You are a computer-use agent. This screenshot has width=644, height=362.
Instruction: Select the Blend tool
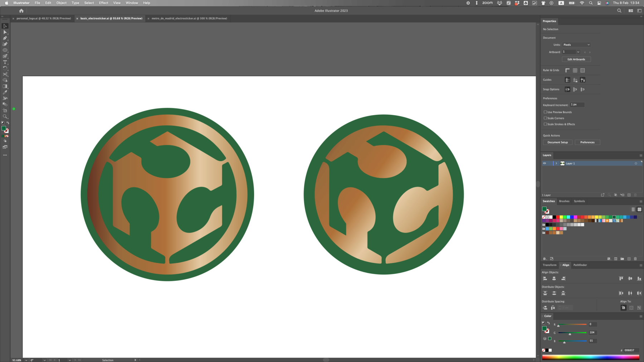click(x=5, y=104)
